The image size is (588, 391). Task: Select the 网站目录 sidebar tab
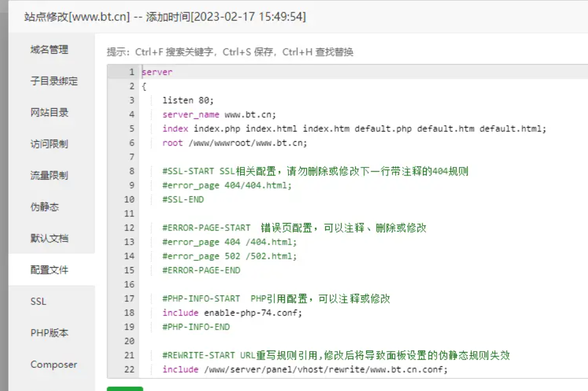tap(49, 113)
